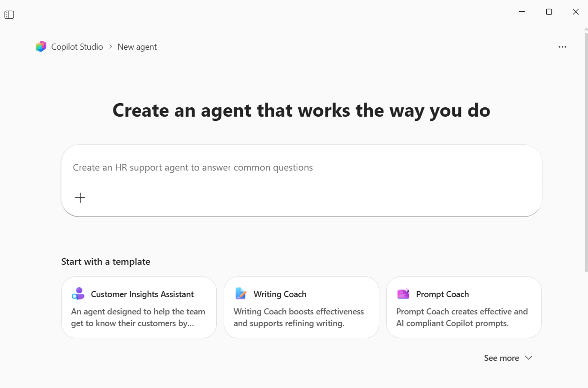
Task: Navigate to Copilot Studio breadcrumb link
Action: (78, 46)
